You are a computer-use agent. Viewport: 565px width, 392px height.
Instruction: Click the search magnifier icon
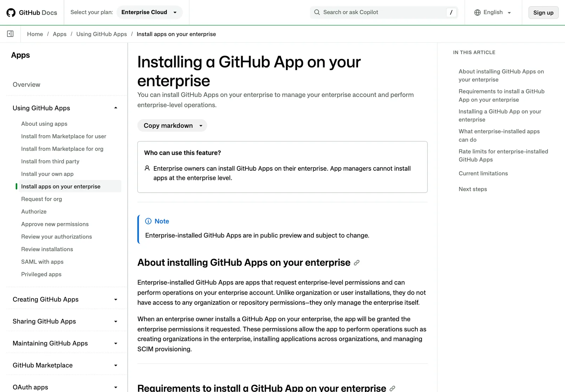[x=317, y=12]
